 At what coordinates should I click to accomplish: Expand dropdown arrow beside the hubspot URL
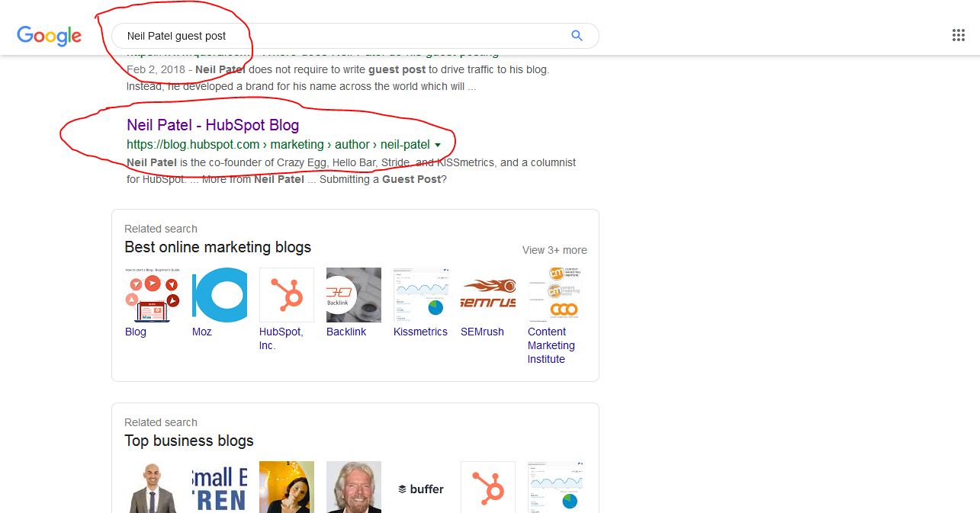pos(437,145)
